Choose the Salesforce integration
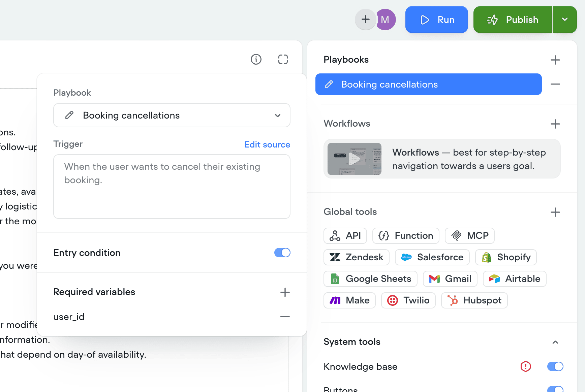This screenshot has width=585, height=392. click(x=432, y=257)
